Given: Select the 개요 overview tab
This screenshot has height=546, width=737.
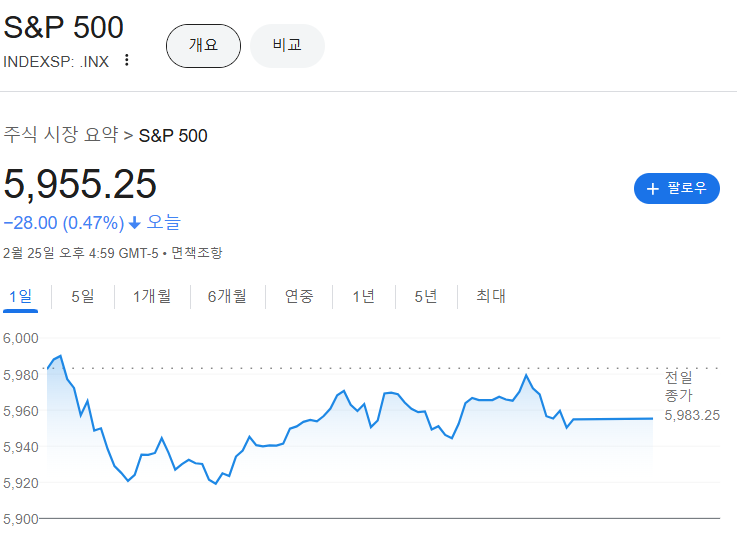Looking at the screenshot, I should click(x=204, y=46).
